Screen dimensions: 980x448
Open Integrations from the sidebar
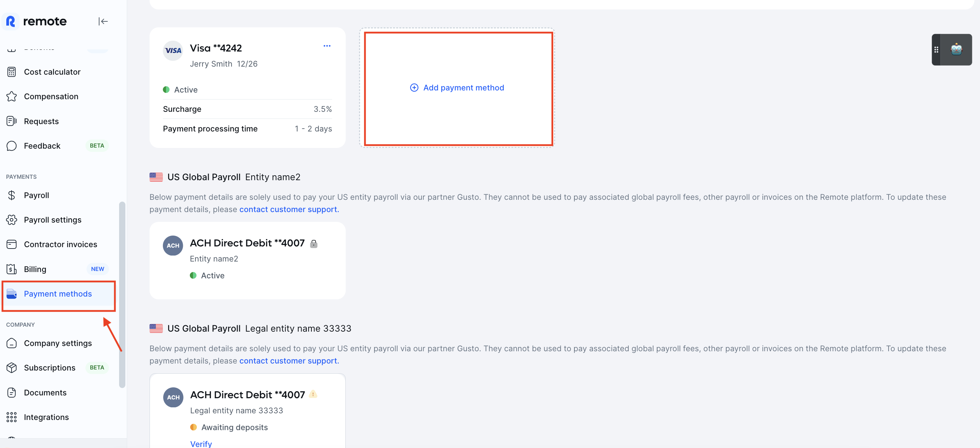(x=46, y=417)
